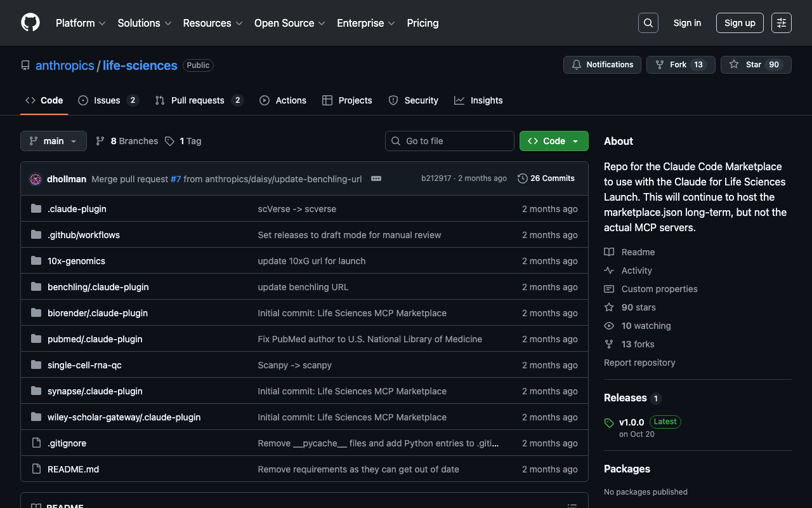Open the Pull requests tab
The height and width of the screenshot is (508, 812).
198,100
